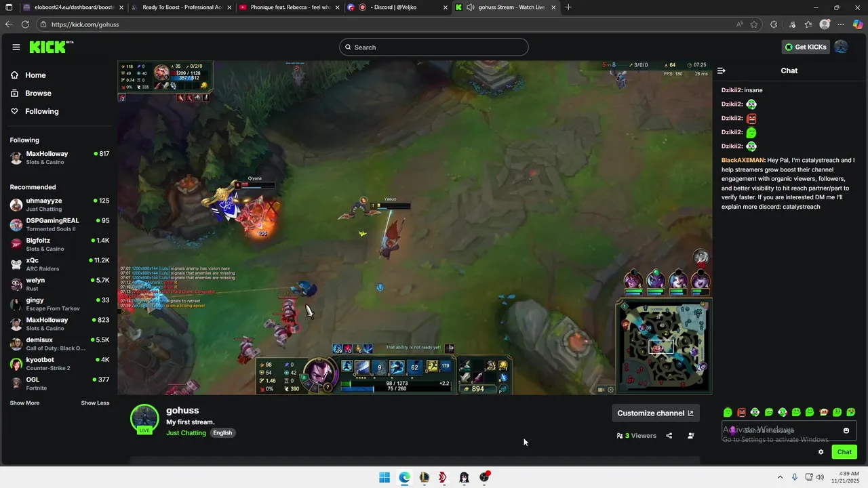This screenshot has width=868, height=488.
Task: Open demisux channel in recommended
Action: [60, 344]
